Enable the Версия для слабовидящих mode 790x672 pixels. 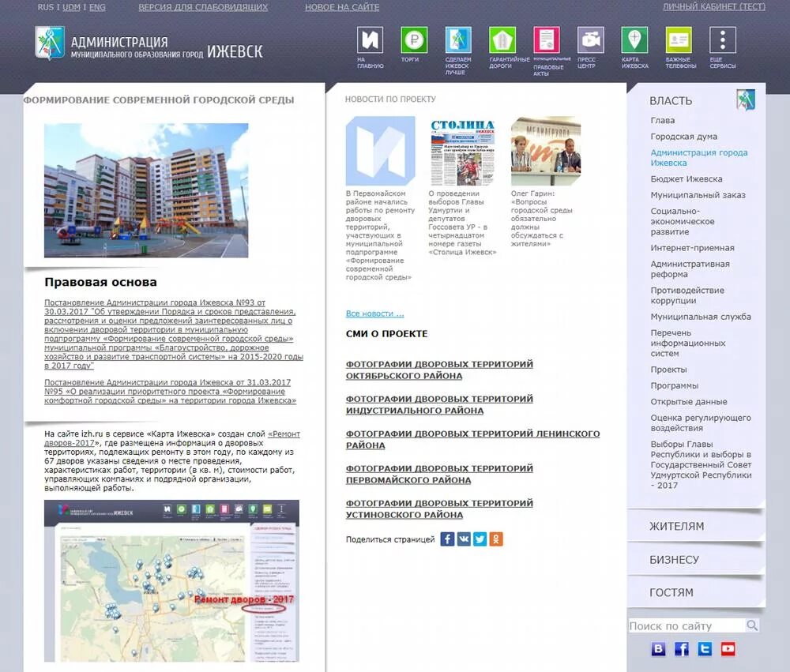(202, 7)
